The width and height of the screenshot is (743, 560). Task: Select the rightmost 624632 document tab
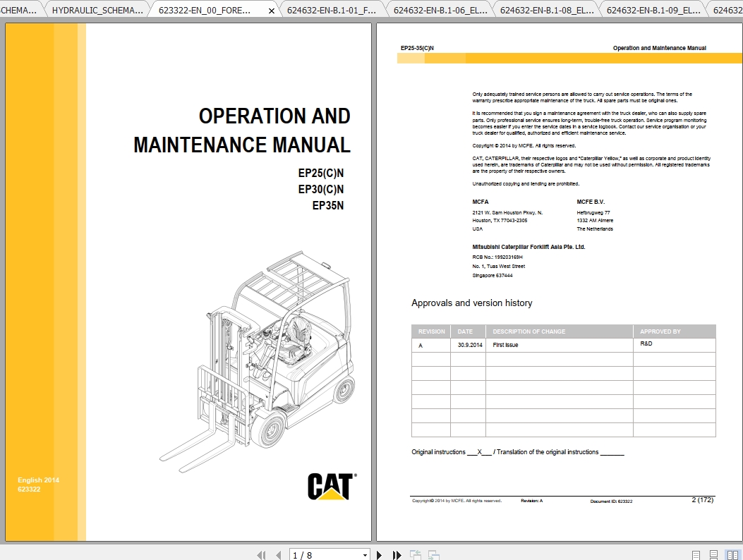(x=727, y=9)
